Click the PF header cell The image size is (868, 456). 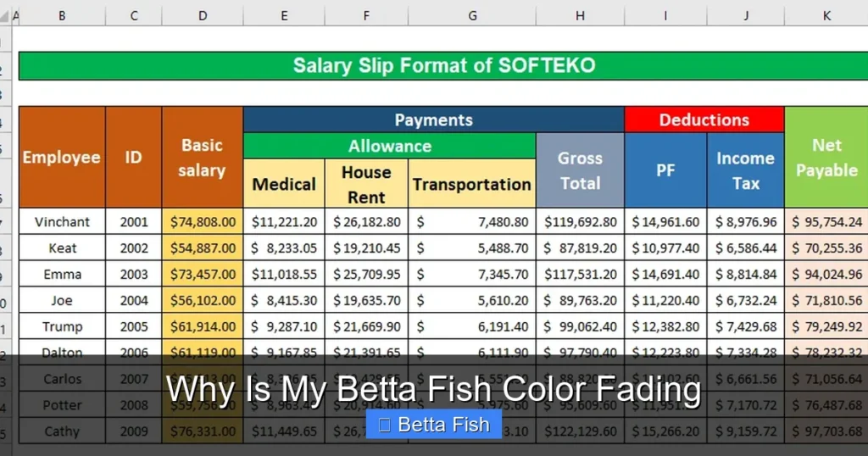coord(665,170)
